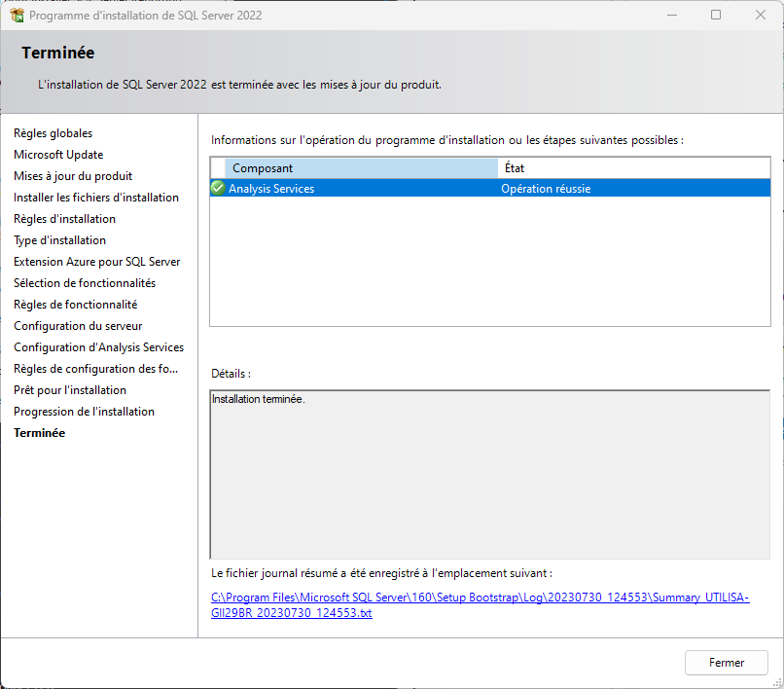The width and height of the screenshot is (784, 689).
Task: Select Prêt pour l'installation step
Action: (x=70, y=390)
